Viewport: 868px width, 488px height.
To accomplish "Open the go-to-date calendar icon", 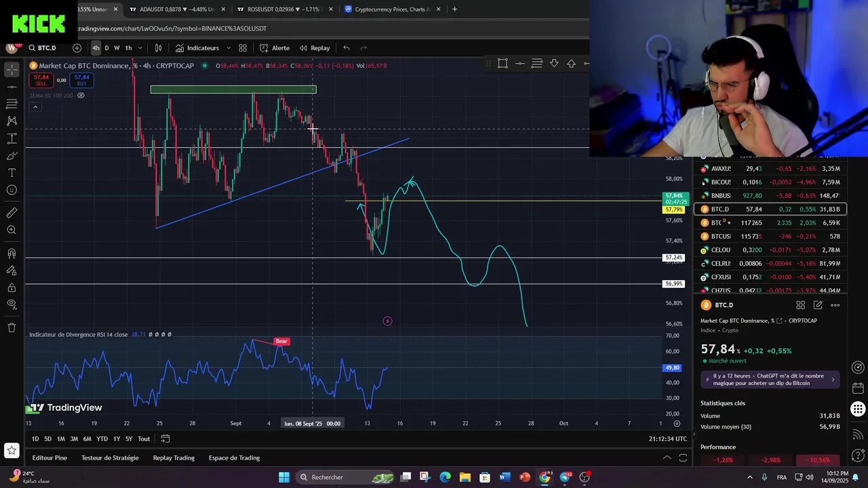I will 165,439.
